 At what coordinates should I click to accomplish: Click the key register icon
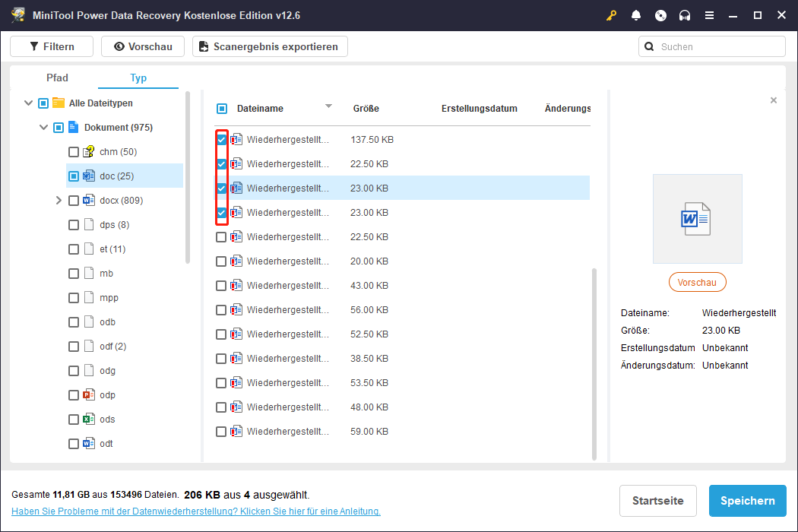611,15
